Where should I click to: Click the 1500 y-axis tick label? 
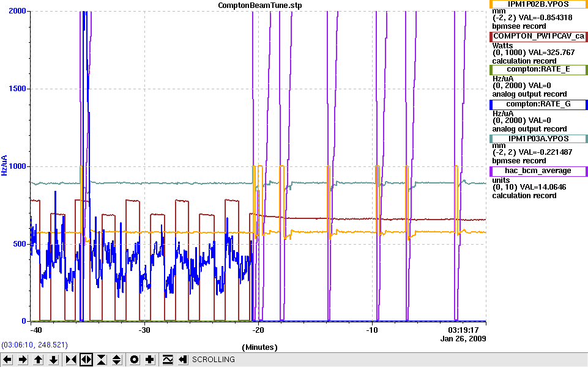[x=17, y=89]
